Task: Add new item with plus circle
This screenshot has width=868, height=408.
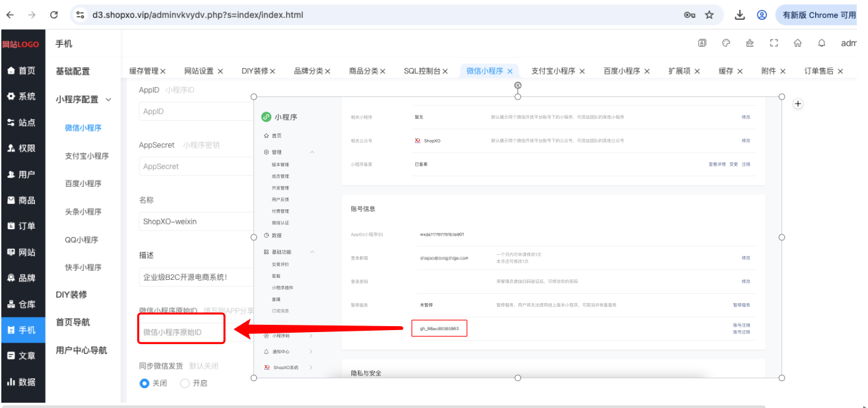Action: pyautogui.click(x=797, y=104)
